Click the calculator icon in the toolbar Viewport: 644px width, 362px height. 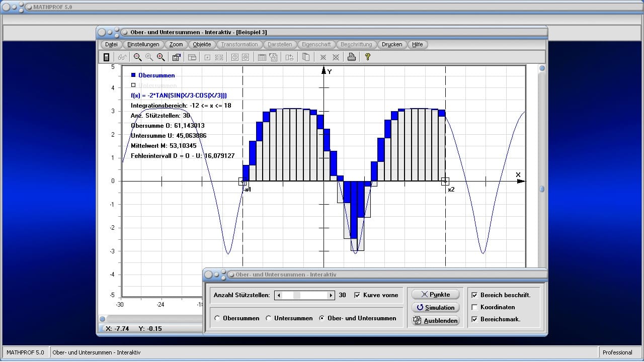tap(106, 57)
